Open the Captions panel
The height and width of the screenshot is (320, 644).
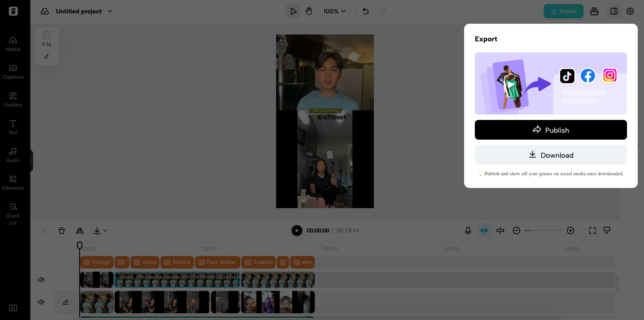click(x=13, y=72)
